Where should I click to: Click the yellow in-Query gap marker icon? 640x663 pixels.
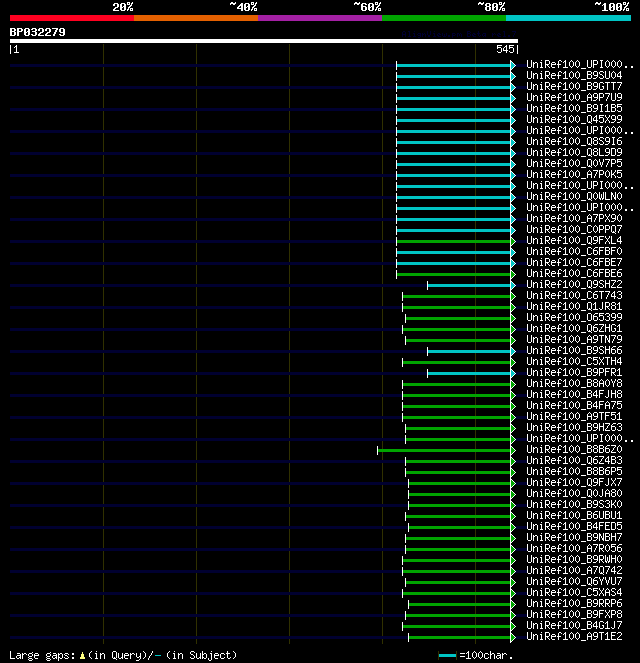click(82, 656)
